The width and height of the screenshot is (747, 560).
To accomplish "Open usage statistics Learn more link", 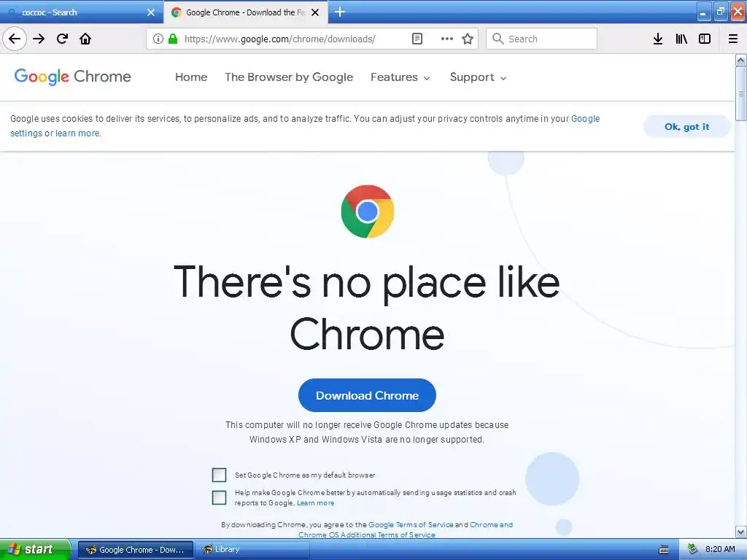I will pyautogui.click(x=315, y=503).
